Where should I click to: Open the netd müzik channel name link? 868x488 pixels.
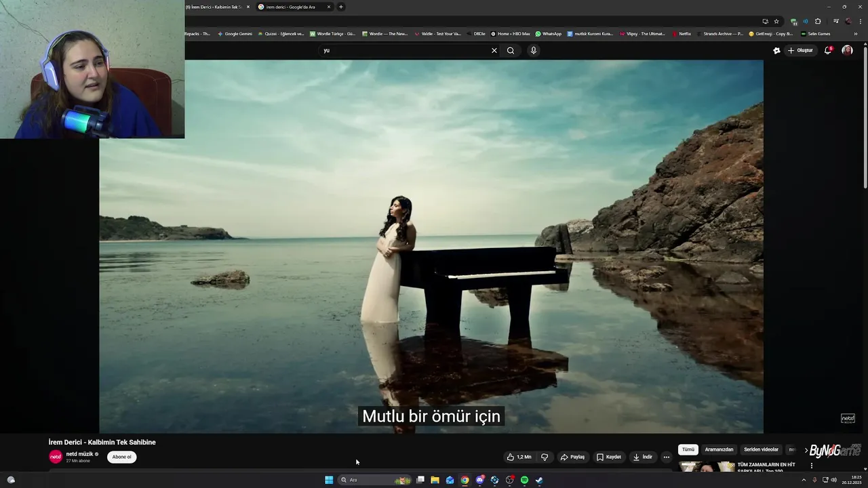coord(79,454)
